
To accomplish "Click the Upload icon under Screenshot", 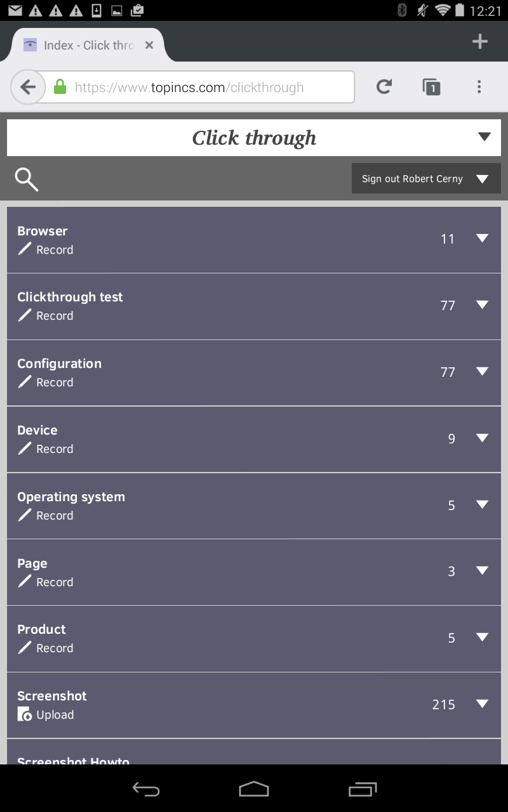I will click(x=25, y=714).
